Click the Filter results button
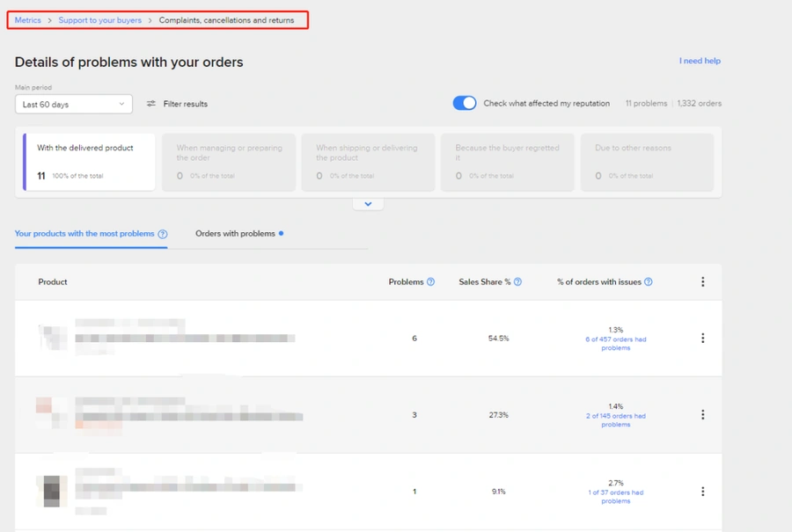The height and width of the screenshot is (532, 792). (177, 104)
